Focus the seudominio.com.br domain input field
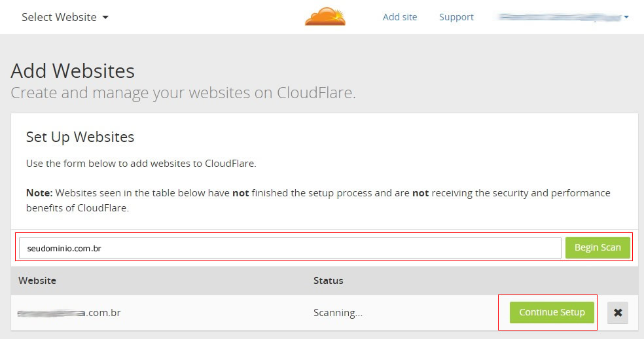This screenshot has height=339, width=644. (290, 248)
